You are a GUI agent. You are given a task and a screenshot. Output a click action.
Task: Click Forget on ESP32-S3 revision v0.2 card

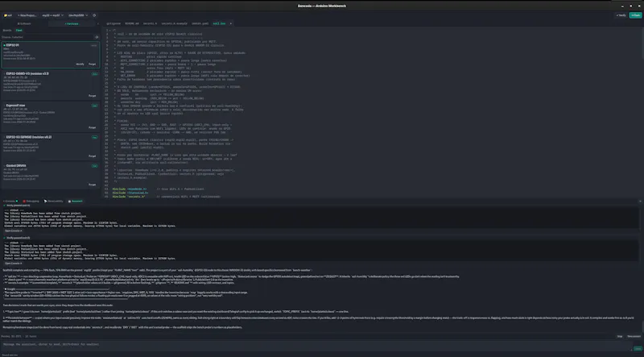point(93,156)
